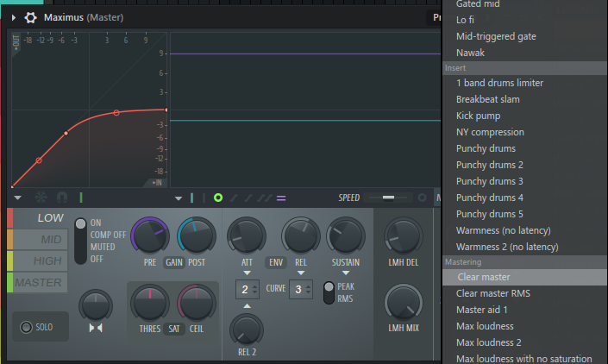Click the ENV label button
This screenshot has height=364, width=608.
pyautogui.click(x=276, y=262)
